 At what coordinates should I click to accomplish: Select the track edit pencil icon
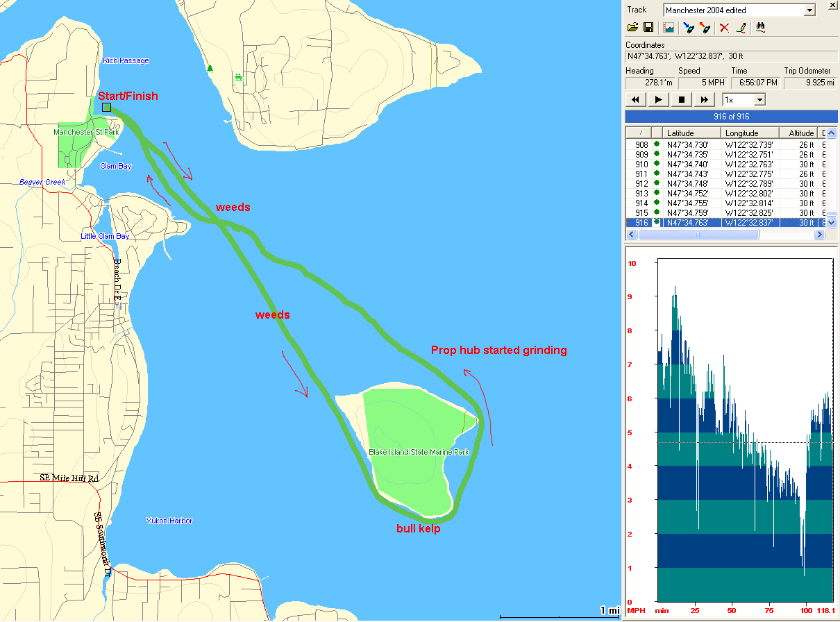(741, 28)
